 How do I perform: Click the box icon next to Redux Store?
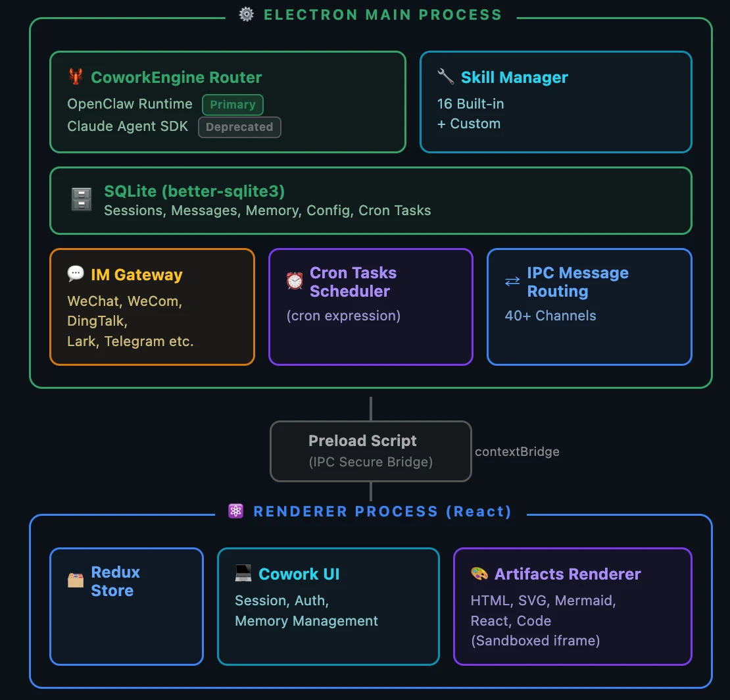[76, 580]
